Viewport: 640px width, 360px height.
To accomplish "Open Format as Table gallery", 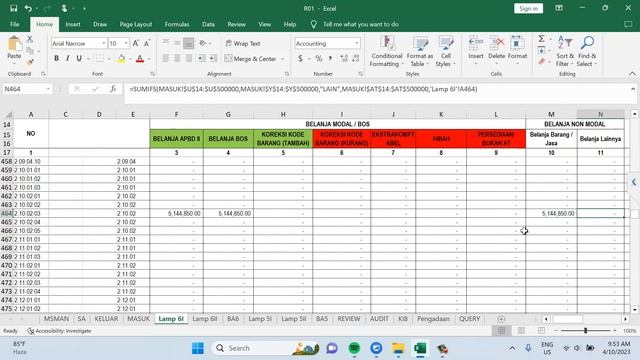I will point(420,51).
